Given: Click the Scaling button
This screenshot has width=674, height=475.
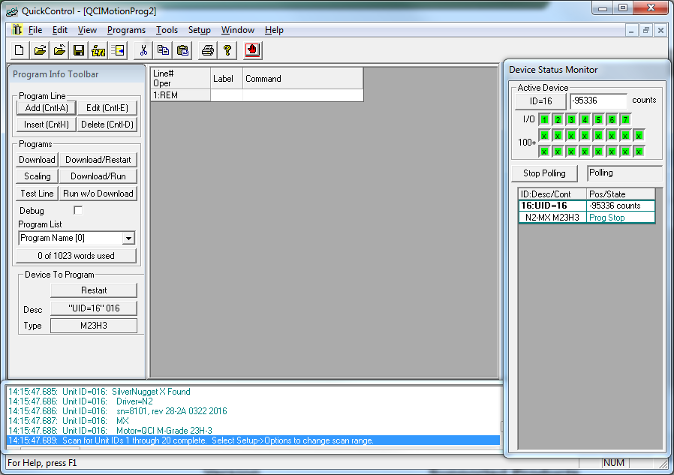Looking at the screenshot, I should [x=37, y=177].
